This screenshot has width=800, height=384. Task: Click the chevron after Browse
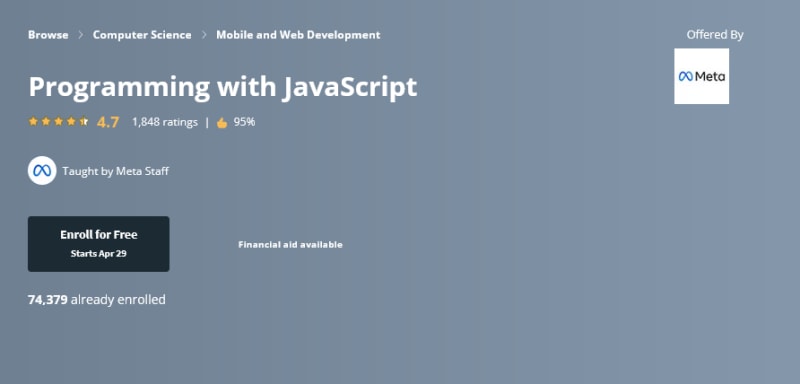(81, 35)
